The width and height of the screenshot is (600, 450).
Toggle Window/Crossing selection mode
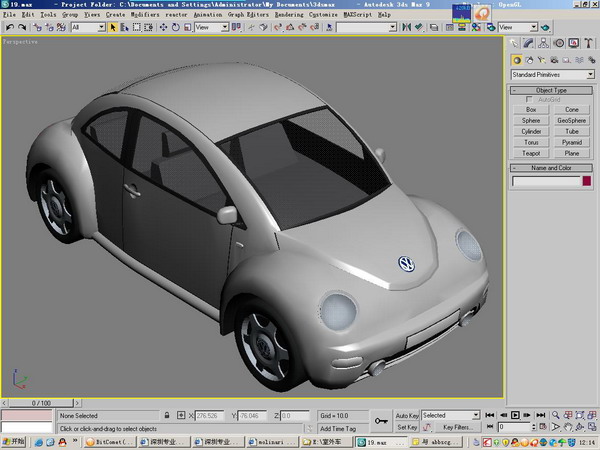pyautogui.click(x=148, y=28)
